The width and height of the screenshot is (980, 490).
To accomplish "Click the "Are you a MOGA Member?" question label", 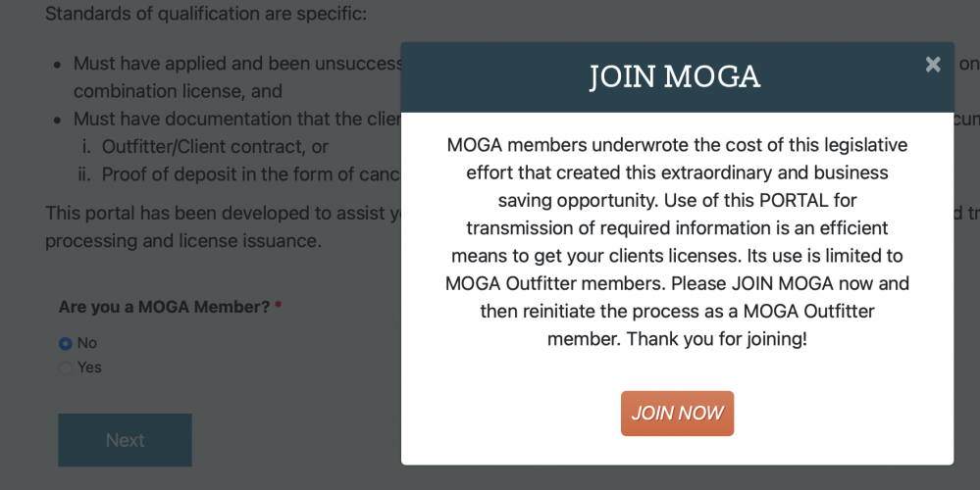I will (x=165, y=307).
